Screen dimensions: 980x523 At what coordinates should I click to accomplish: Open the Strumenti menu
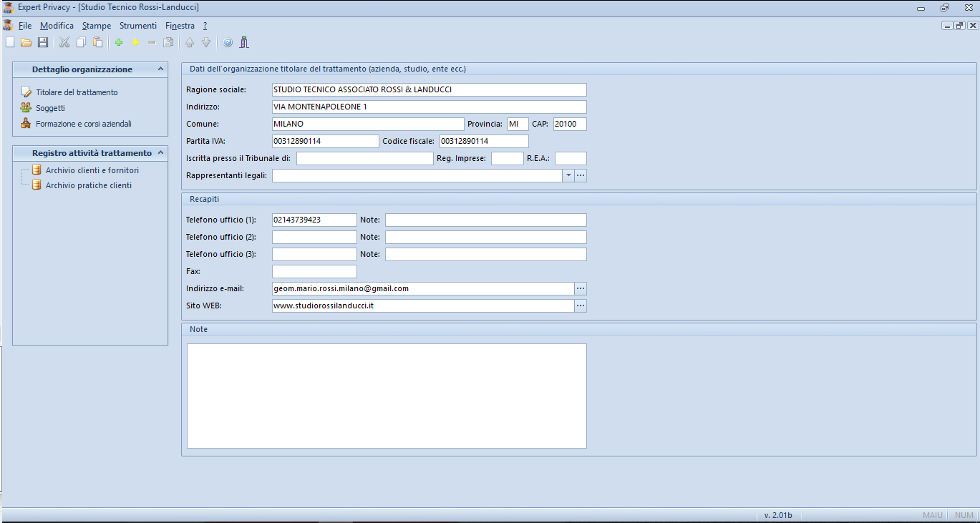[x=138, y=26]
